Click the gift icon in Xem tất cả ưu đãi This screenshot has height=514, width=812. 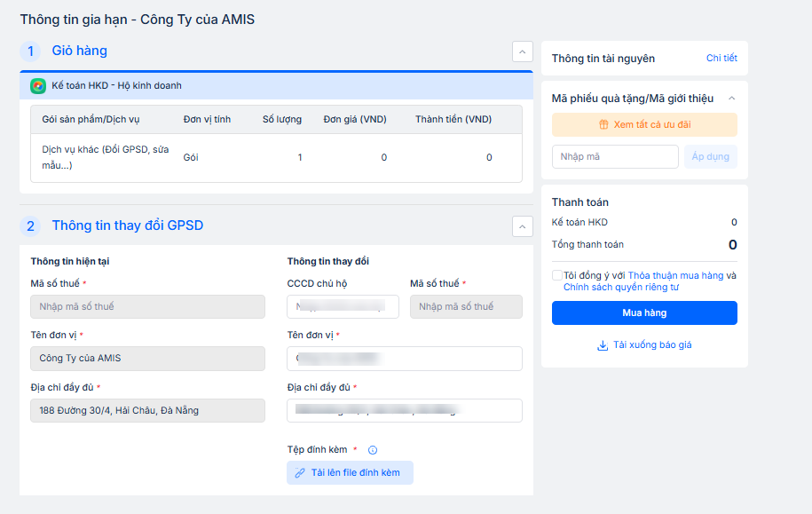(603, 125)
